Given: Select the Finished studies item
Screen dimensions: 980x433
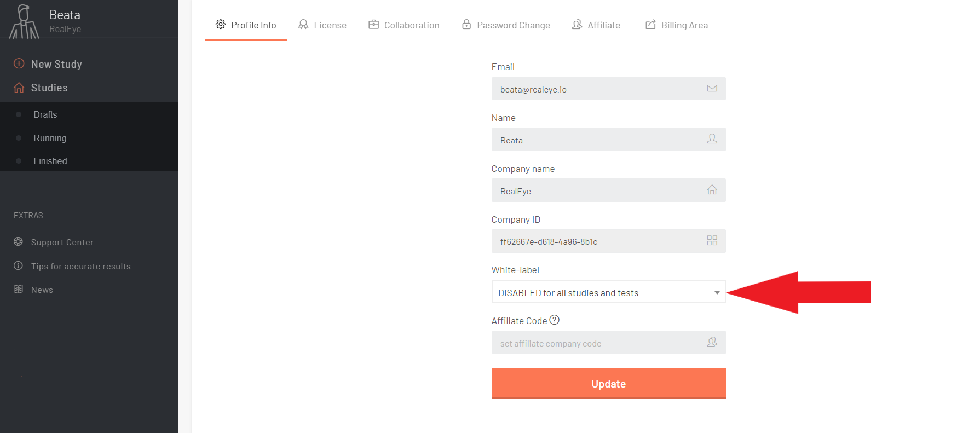Looking at the screenshot, I should click(50, 161).
